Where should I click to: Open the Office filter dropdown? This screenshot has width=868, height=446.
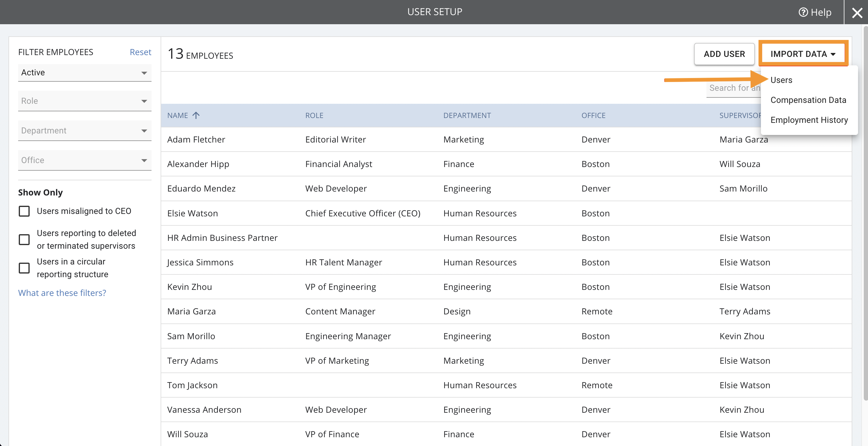click(x=85, y=160)
